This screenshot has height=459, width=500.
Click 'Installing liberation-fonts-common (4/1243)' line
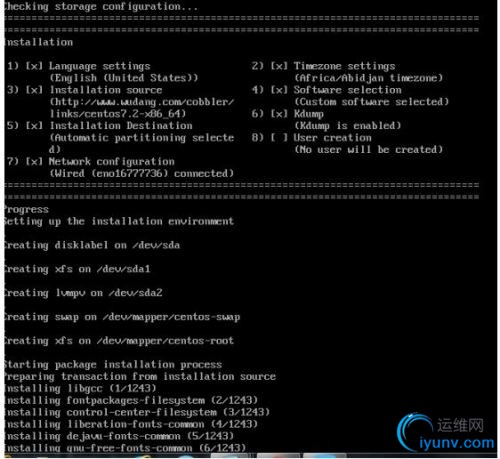click(x=131, y=425)
